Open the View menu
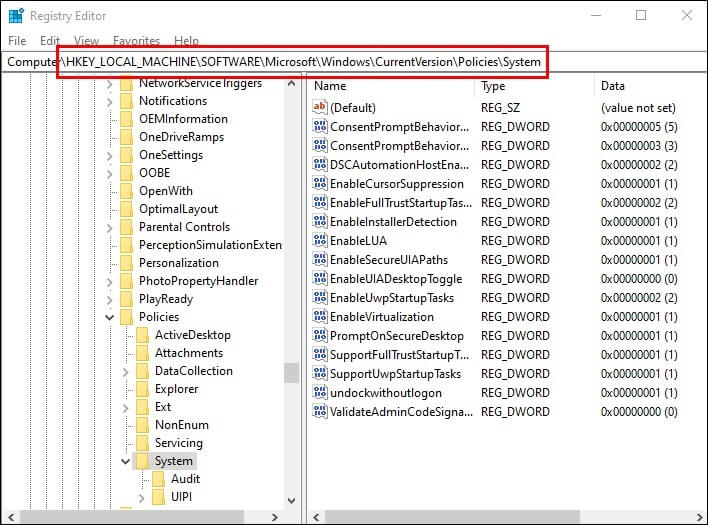Screen dimensions: 708x525 click(x=86, y=41)
